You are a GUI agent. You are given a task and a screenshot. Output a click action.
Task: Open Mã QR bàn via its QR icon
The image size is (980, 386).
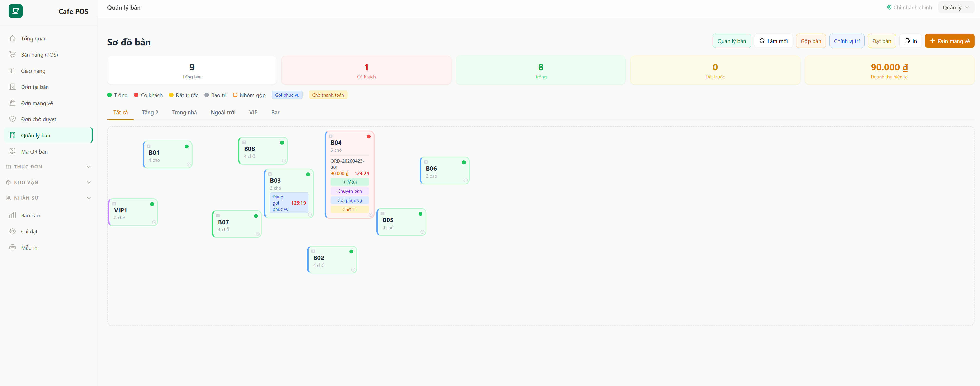click(13, 151)
